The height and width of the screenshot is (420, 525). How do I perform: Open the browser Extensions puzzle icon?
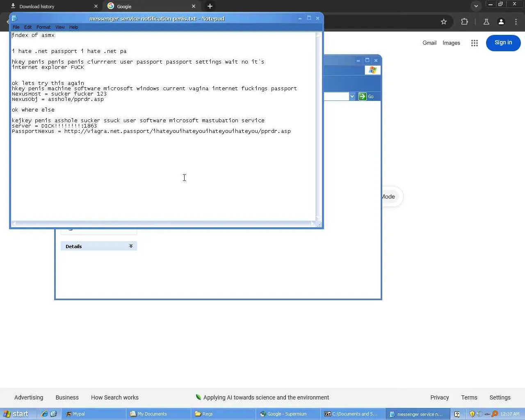[x=464, y=22]
